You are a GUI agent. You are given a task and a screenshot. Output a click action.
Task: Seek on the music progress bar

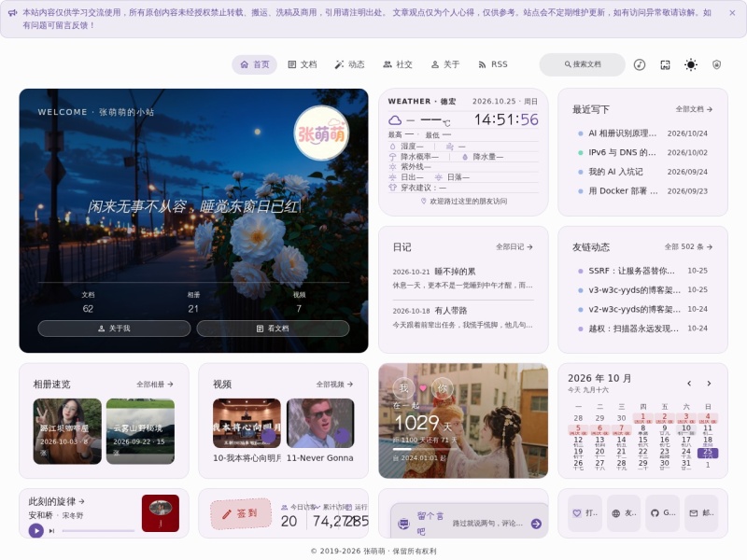tap(98, 530)
